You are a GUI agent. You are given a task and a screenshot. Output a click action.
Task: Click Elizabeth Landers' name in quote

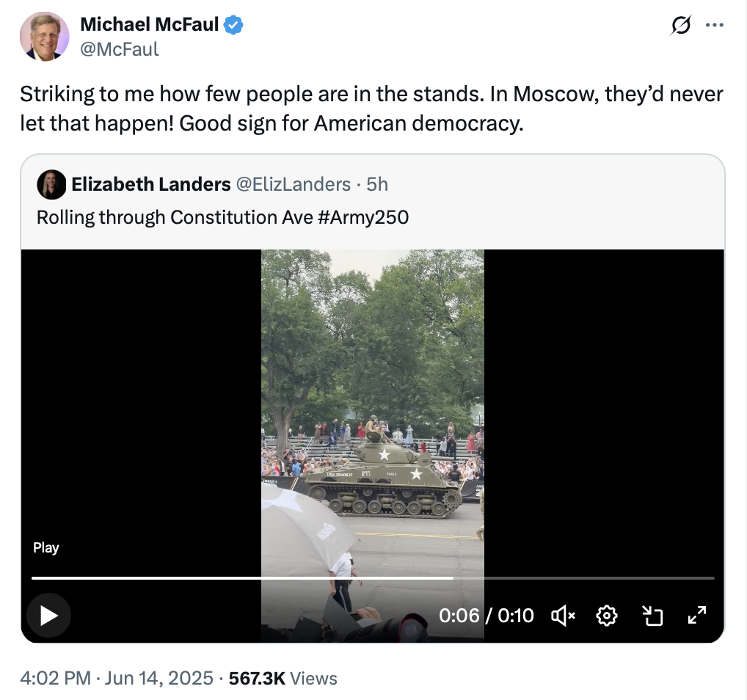click(150, 184)
